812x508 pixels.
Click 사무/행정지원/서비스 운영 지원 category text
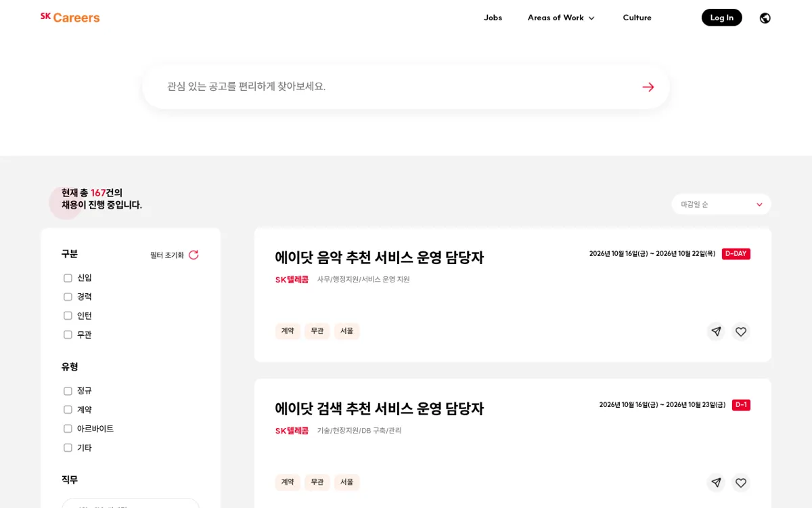[363, 280]
